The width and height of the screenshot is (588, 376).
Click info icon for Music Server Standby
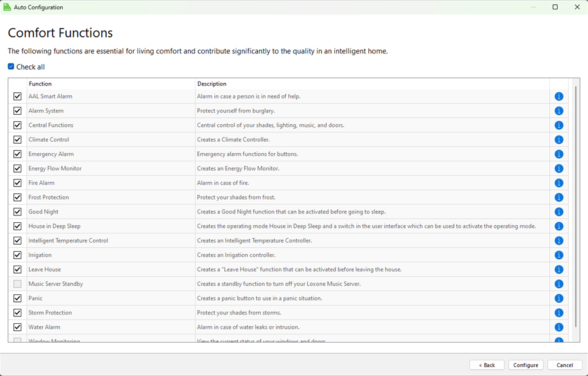(x=558, y=284)
